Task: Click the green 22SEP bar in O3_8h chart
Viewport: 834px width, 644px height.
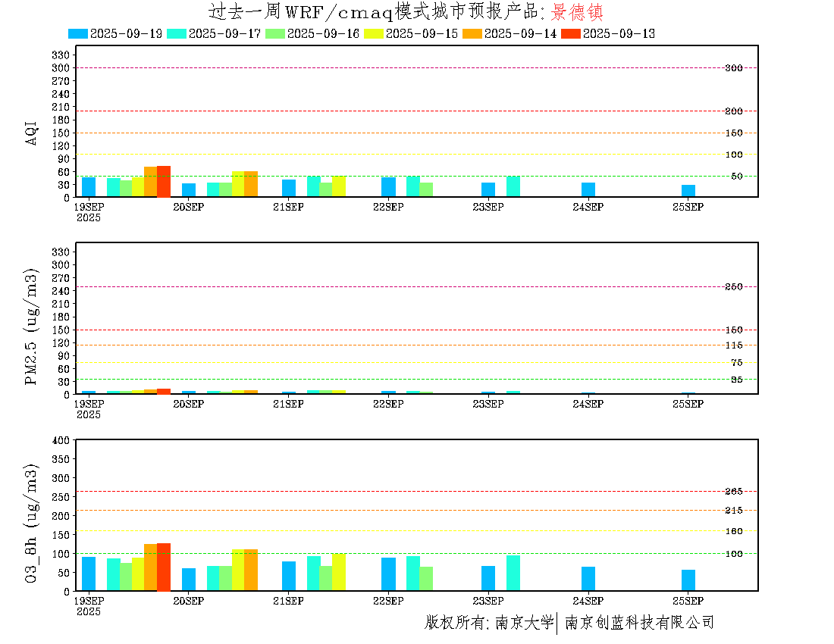Action: (x=426, y=579)
